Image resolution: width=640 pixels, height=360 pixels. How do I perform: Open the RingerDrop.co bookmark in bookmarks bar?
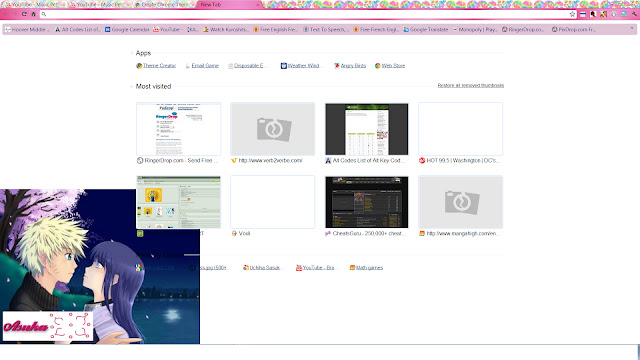coord(523,29)
